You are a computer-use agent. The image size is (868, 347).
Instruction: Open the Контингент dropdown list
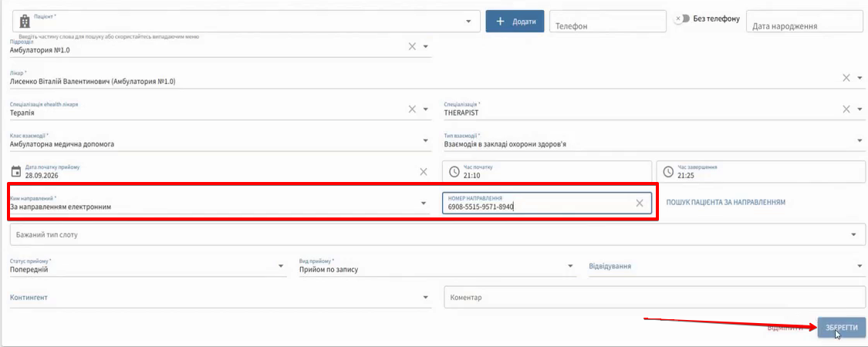(x=220, y=298)
